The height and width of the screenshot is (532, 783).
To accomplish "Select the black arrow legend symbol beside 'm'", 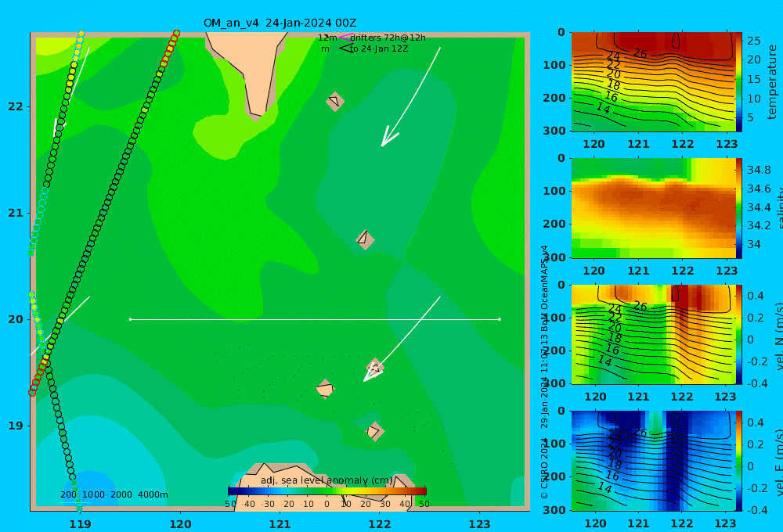I will pyautogui.click(x=345, y=49).
